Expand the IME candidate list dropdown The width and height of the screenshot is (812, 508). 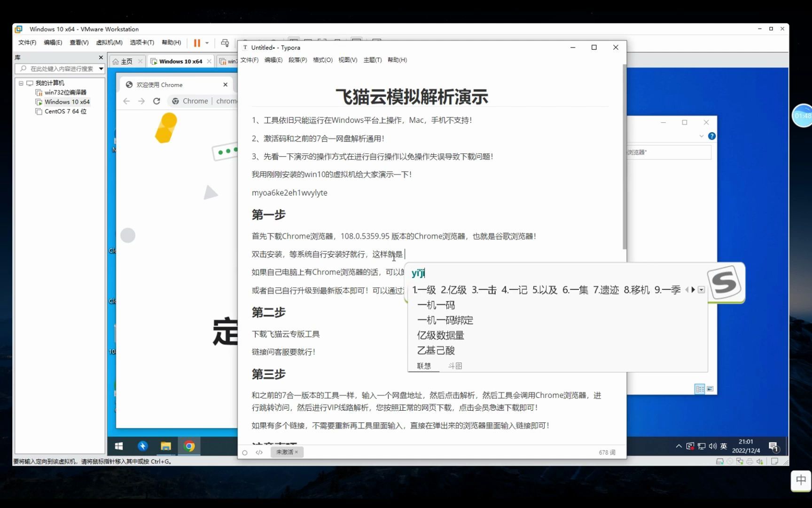pos(702,290)
